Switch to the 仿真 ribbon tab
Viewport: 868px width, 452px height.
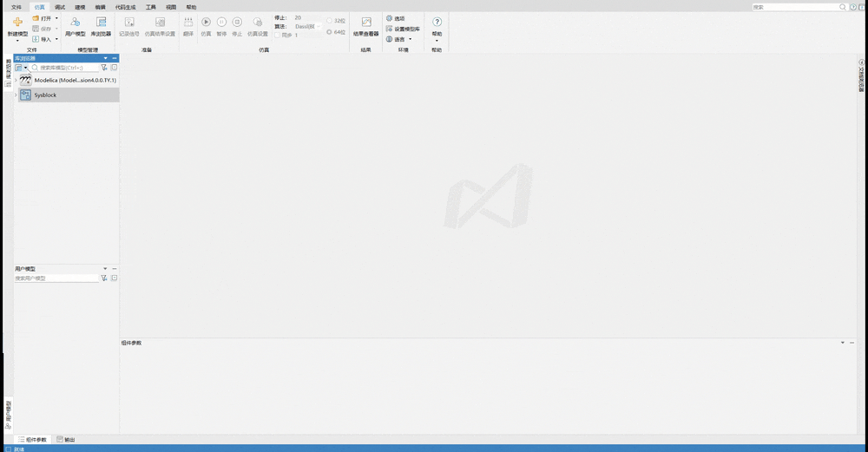39,7
